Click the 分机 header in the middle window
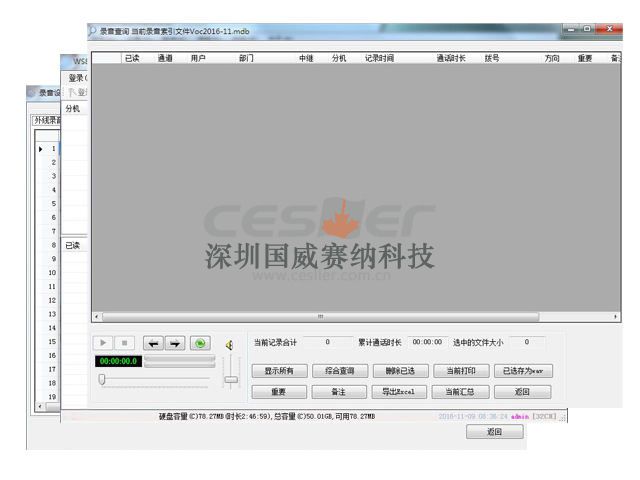Screen dimensions: 640x480 [73, 109]
